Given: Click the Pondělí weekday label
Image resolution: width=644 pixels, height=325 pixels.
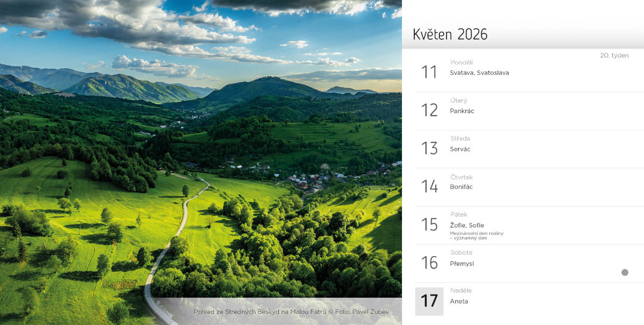Looking at the screenshot, I should (x=461, y=62).
